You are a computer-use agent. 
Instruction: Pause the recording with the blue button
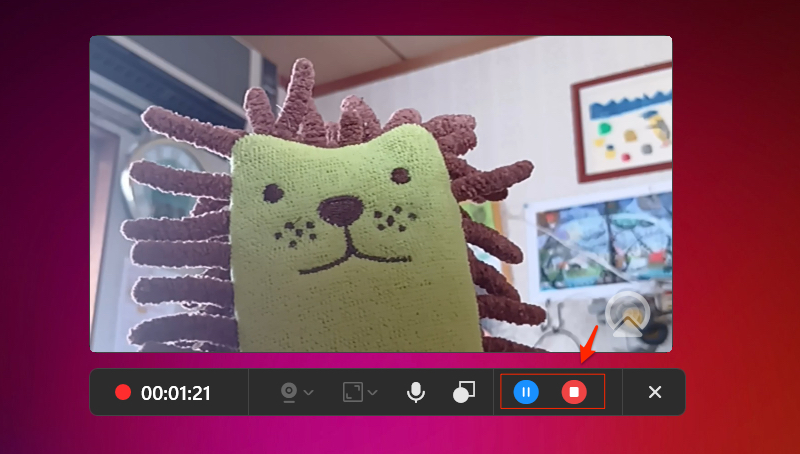(x=526, y=392)
